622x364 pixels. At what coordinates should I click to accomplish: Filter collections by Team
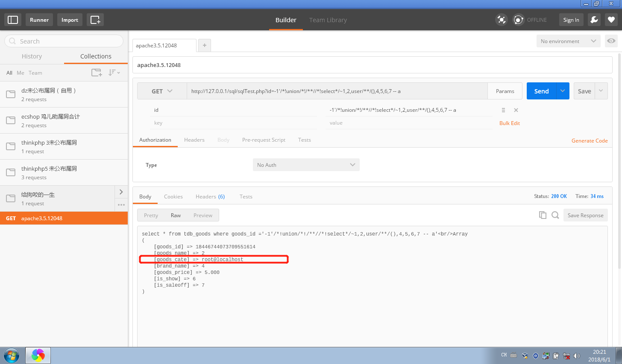pyautogui.click(x=35, y=73)
